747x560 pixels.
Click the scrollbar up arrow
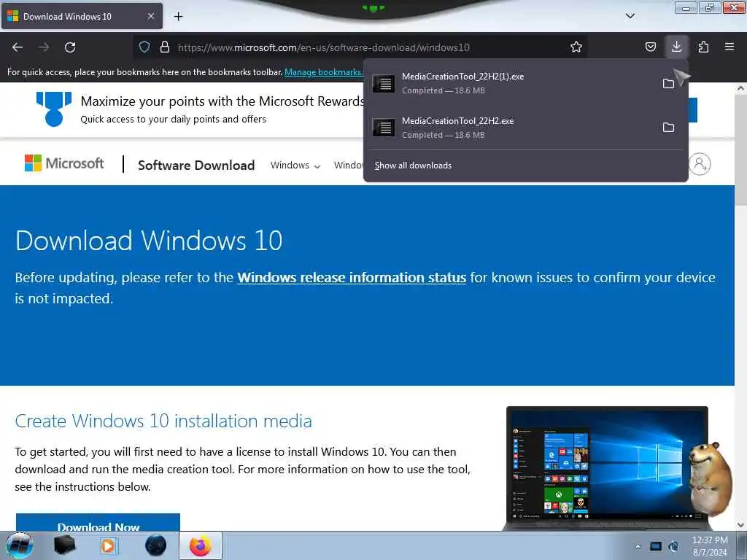click(741, 88)
